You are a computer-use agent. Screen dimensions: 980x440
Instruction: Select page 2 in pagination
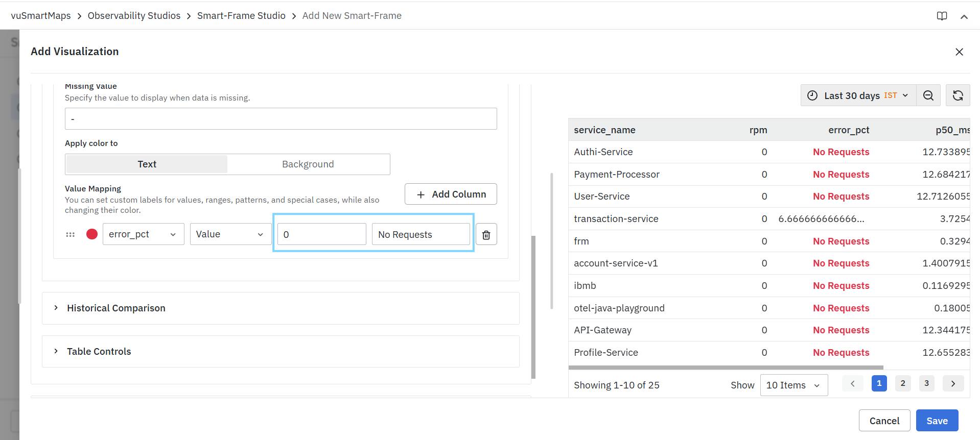pyautogui.click(x=903, y=383)
